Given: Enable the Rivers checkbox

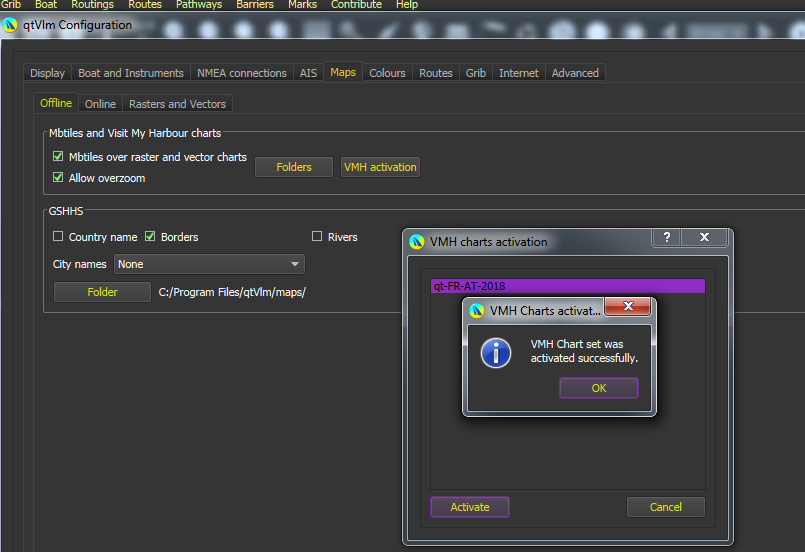Looking at the screenshot, I should pyautogui.click(x=317, y=237).
